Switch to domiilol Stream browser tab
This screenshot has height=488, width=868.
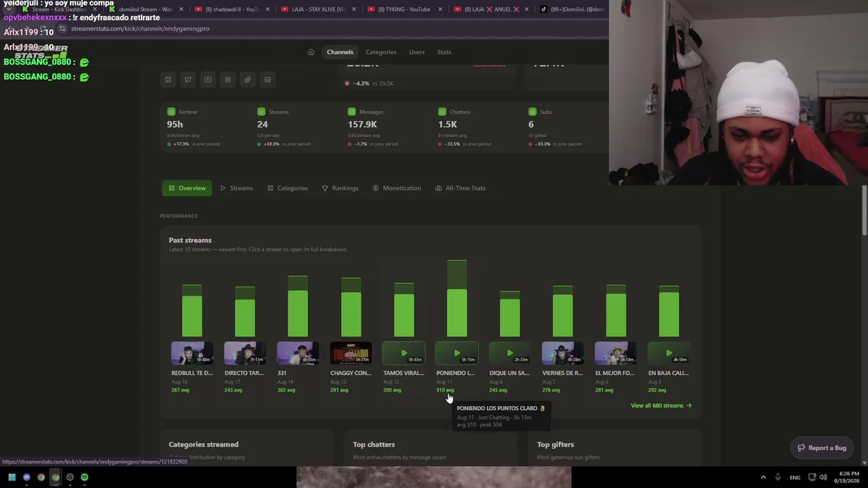pos(145,9)
